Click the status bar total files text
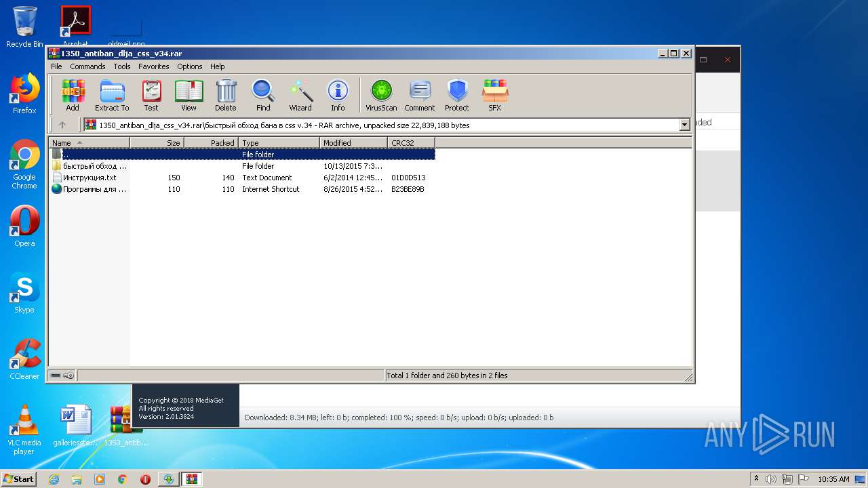The image size is (868, 488). point(447,375)
